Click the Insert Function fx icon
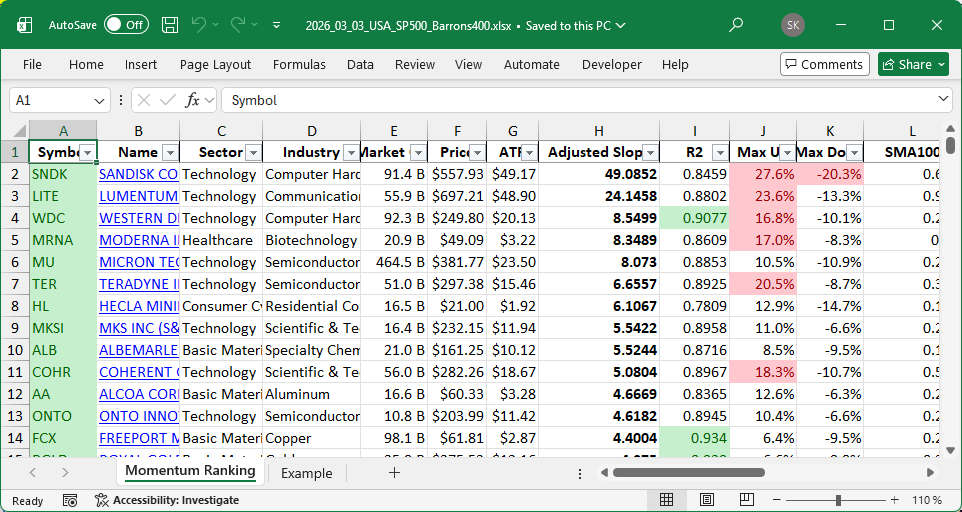The height and width of the screenshot is (512, 962). click(x=193, y=100)
